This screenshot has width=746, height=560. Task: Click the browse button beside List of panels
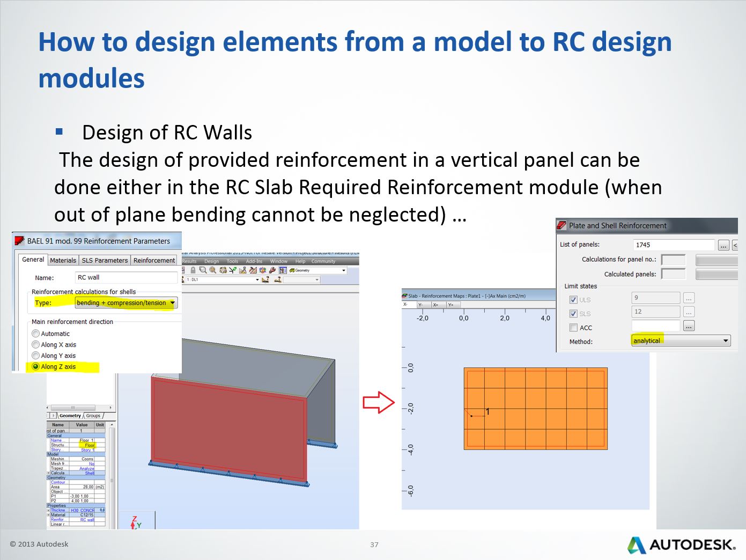tap(723, 245)
